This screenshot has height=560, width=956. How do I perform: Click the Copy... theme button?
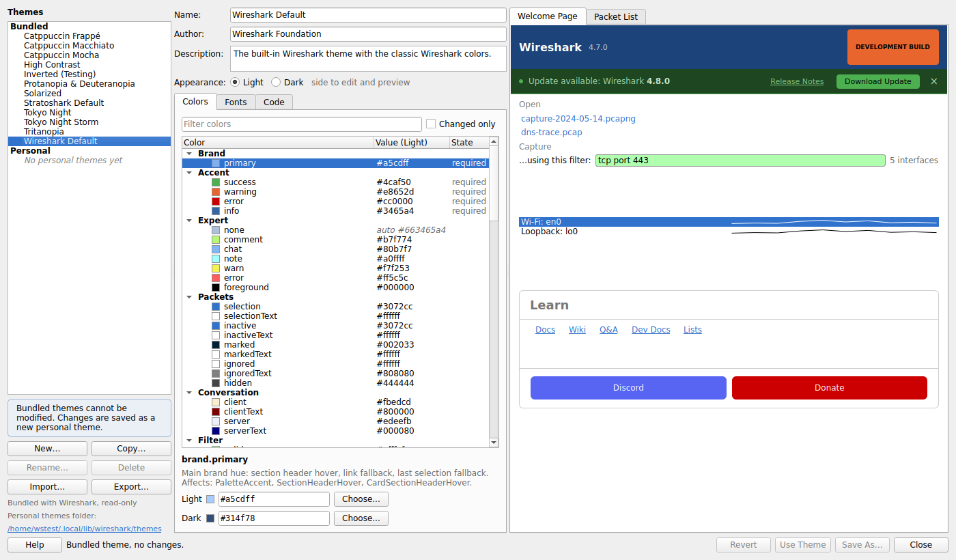[131, 449]
